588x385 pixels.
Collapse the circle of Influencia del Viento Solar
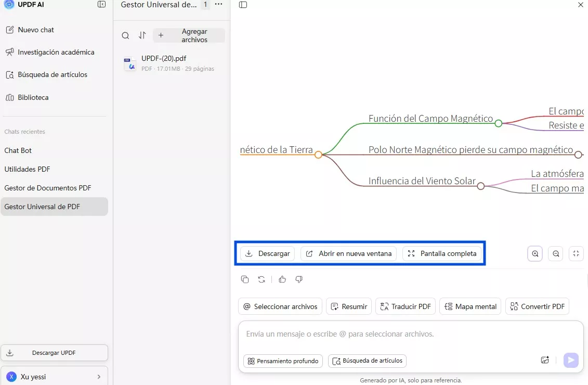[481, 186]
